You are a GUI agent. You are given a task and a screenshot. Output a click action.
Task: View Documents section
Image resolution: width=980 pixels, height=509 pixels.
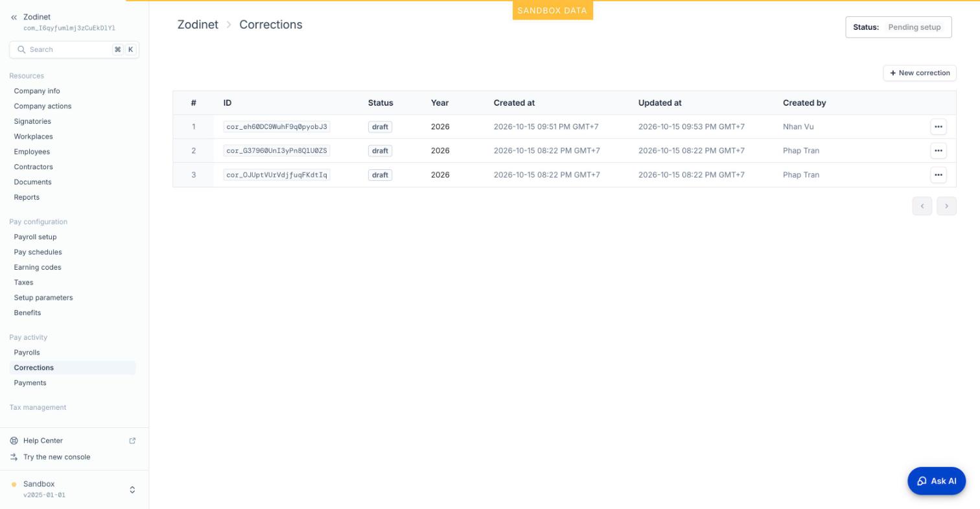32,182
